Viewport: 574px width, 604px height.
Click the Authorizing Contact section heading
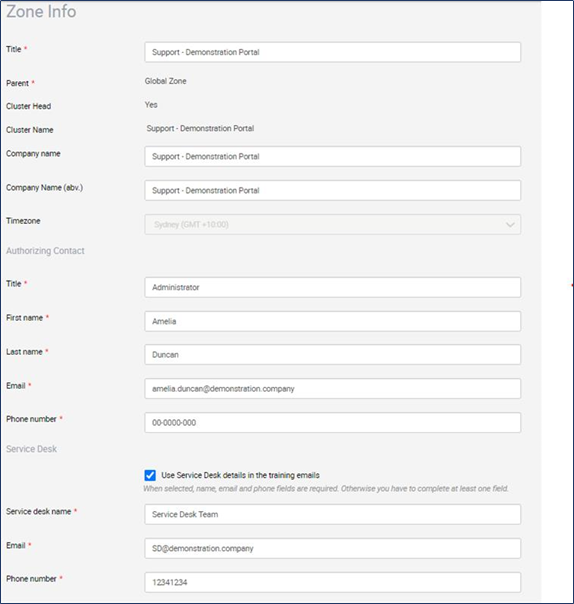45,251
